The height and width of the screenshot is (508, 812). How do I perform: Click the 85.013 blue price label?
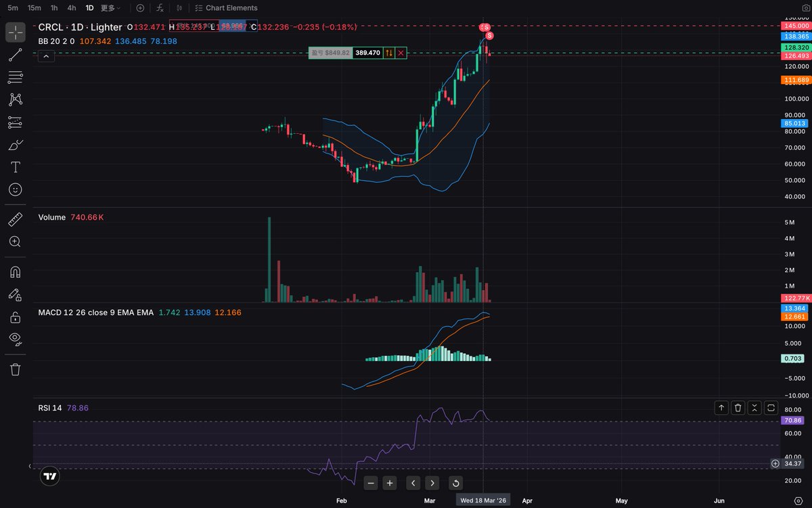[795, 124]
